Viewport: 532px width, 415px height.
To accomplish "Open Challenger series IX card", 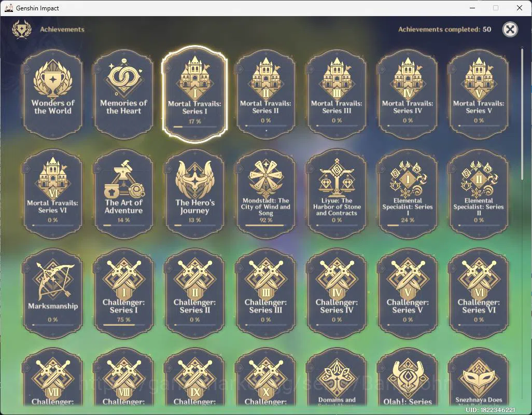I will (x=195, y=377).
